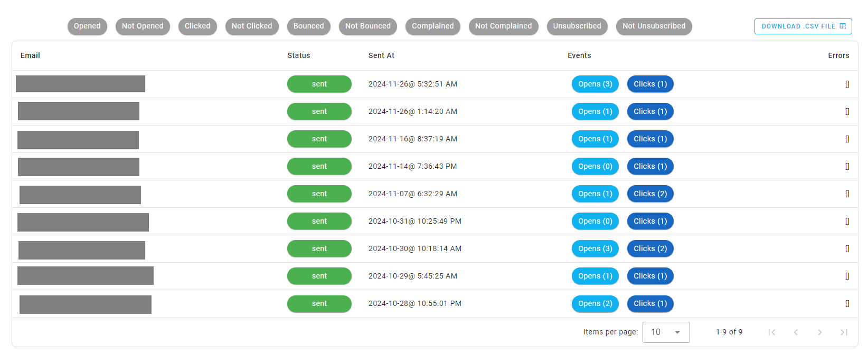Open Opens (1) for 2024-11-07 row
868x355 pixels.
(595, 194)
